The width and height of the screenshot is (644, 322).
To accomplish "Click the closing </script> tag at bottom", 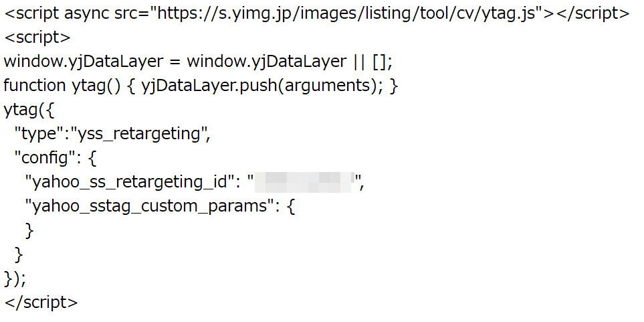I will (x=41, y=303).
